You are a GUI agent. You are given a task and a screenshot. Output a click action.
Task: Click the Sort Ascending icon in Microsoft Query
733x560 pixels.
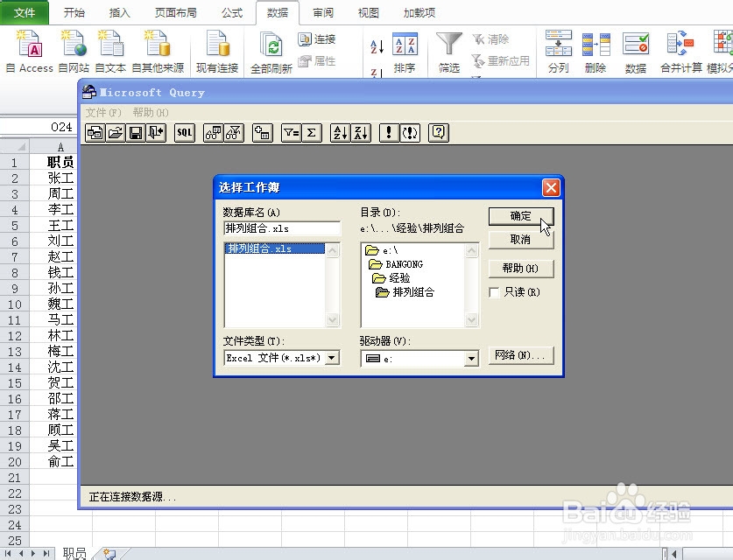tap(341, 133)
